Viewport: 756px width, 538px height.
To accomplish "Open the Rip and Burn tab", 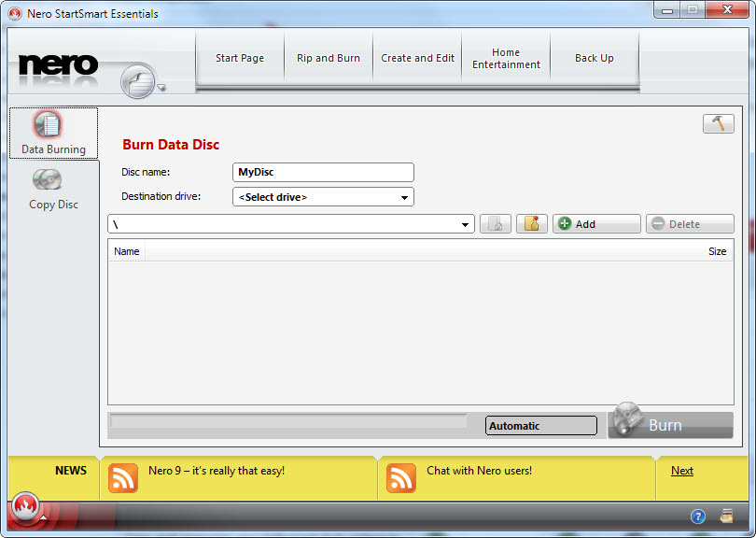I will pos(329,58).
